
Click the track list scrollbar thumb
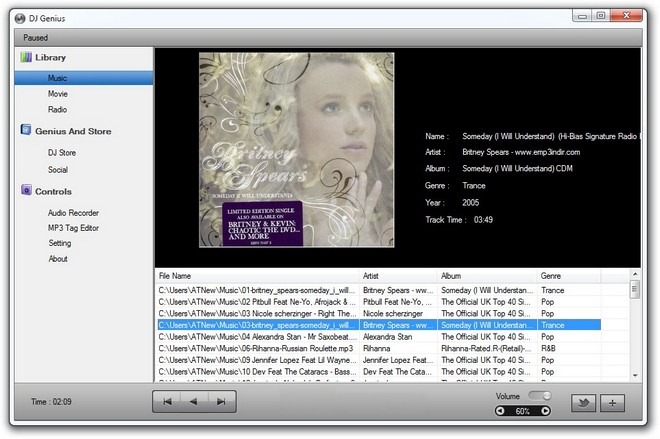click(x=635, y=290)
